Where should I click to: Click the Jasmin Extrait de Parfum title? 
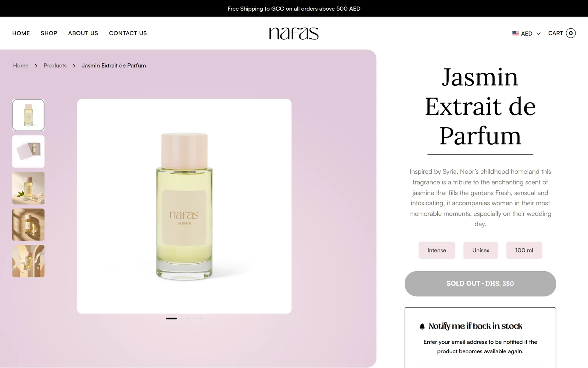pos(480,107)
